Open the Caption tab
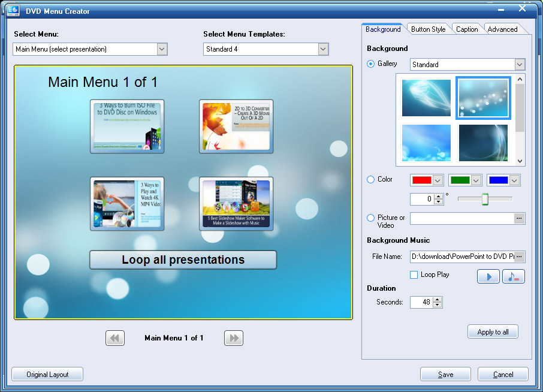Screen dimensions: 543x392 click(x=466, y=29)
